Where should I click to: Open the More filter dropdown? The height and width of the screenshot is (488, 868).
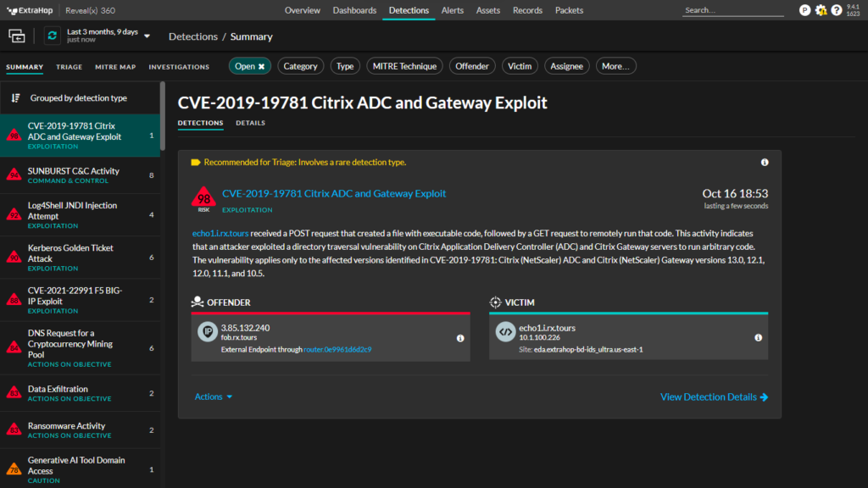(616, 65)
